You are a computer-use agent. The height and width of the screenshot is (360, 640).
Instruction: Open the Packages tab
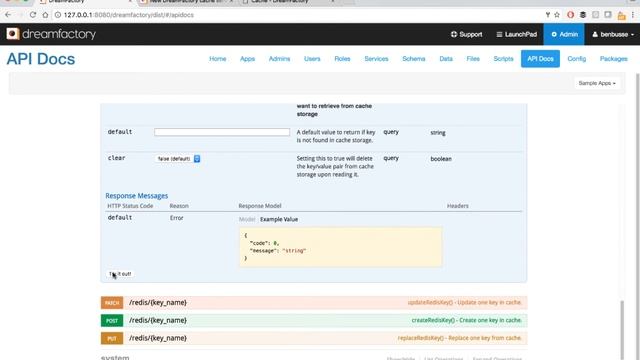[x=613, y=59]
